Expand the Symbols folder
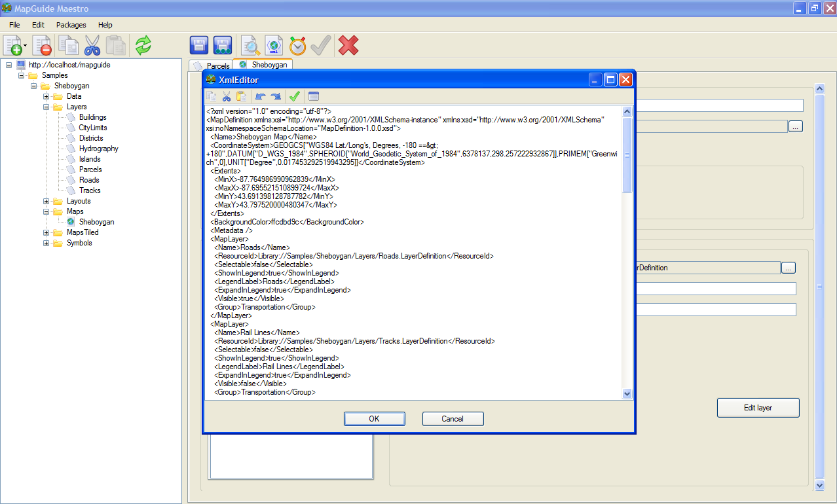This screenshot has width=837, height=504. [46, 243]
